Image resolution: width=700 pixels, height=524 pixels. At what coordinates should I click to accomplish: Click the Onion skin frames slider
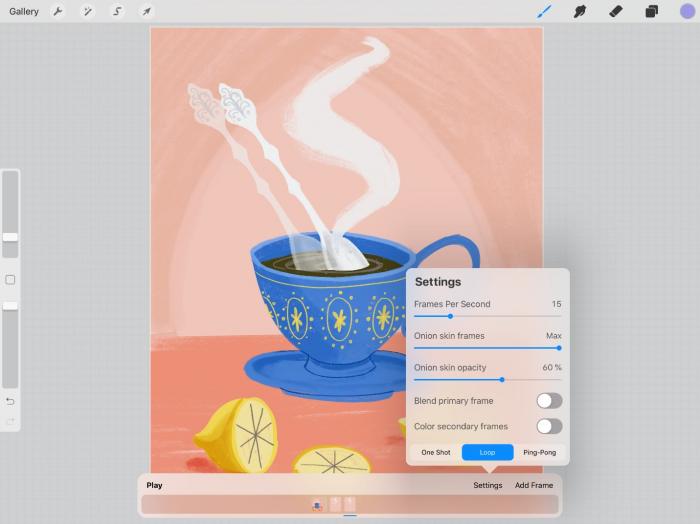click(488, 348)
